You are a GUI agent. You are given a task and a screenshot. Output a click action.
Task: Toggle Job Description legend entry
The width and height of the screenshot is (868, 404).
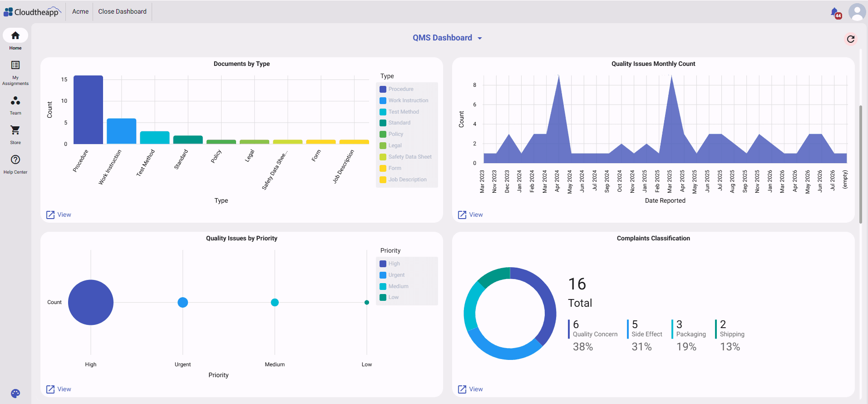[x=403, y=180]
